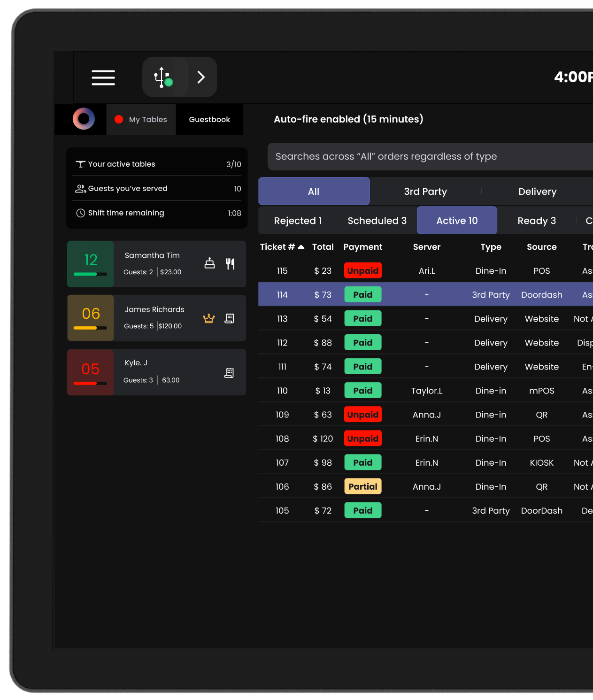
Task: Switch to My Tables tab
Action: (x=141, y=120)
